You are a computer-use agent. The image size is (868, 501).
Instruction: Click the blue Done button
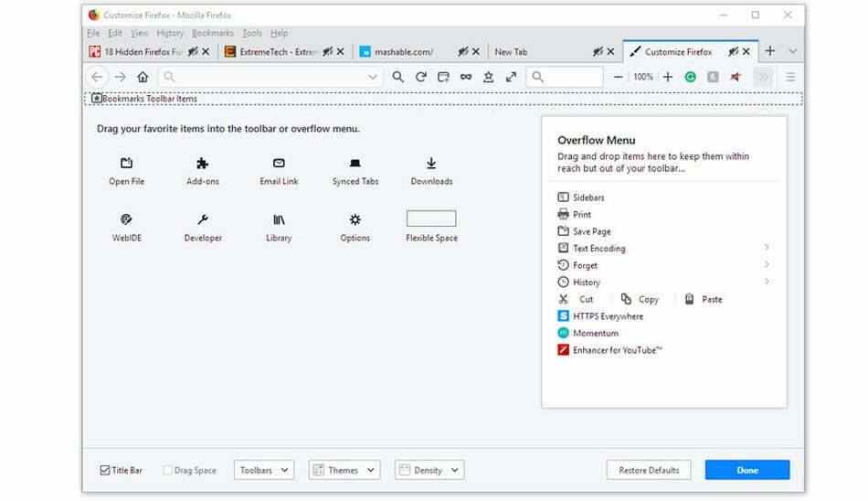click(747, 470)
